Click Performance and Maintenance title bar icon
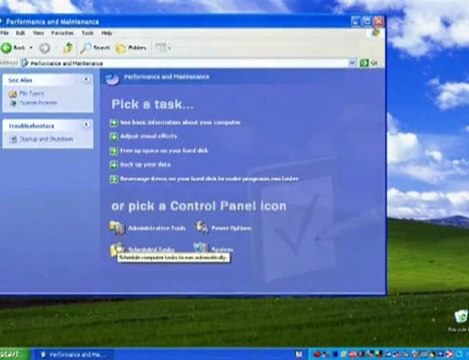 (x=1, y=22)
